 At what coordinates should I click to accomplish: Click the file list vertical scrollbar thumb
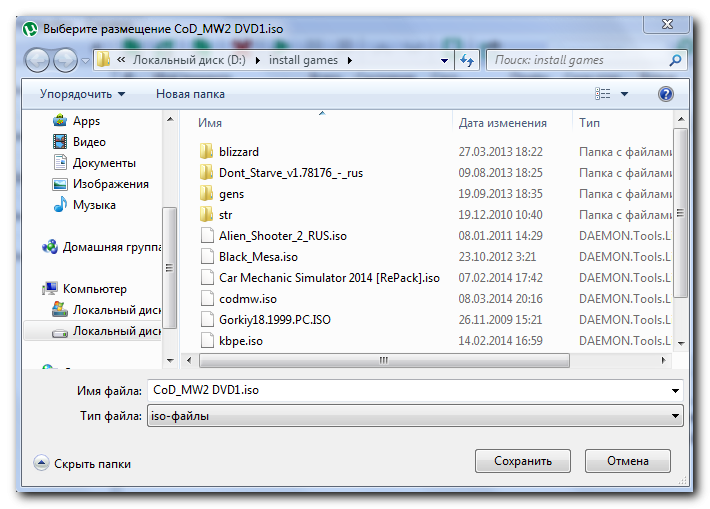[x=681, y=213]
